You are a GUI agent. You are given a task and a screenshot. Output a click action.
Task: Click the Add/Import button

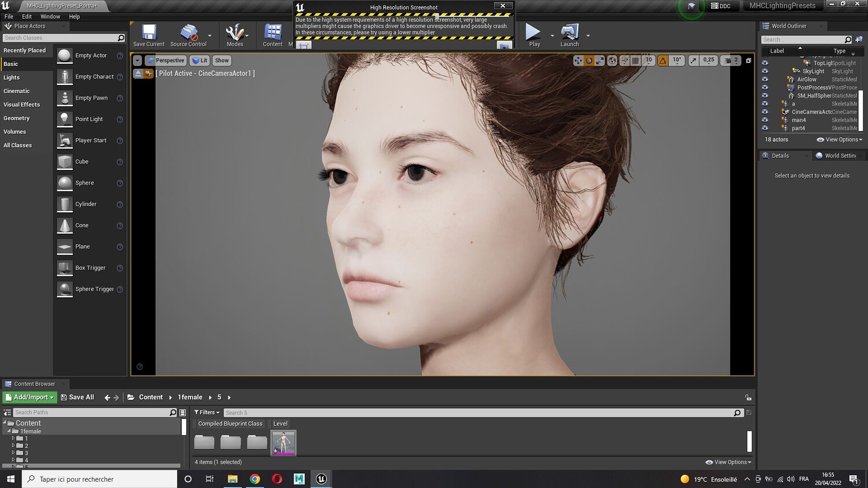[29, 397]
